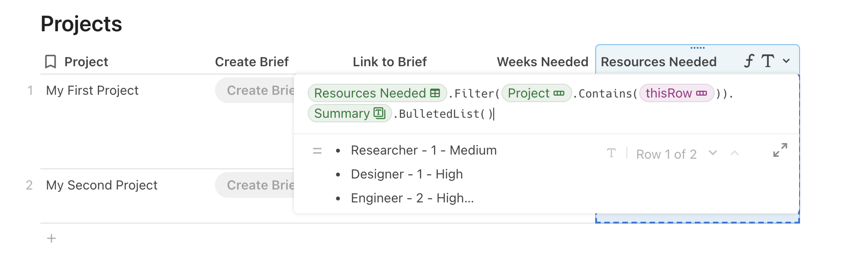Click the formula icon in Resources Needed header
This screenshot has width=868, height=253.
point(749,61)
